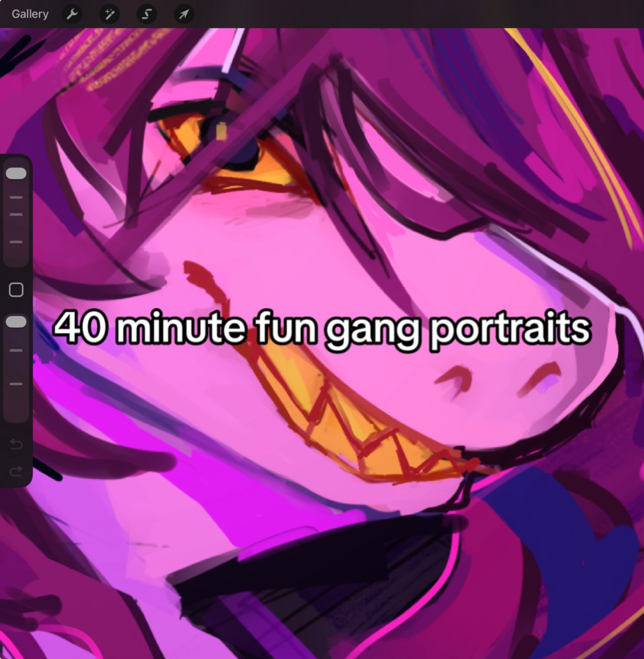Click the brush opacity slider handle
This screenshot has height=659, width=644.
(16, 322)
